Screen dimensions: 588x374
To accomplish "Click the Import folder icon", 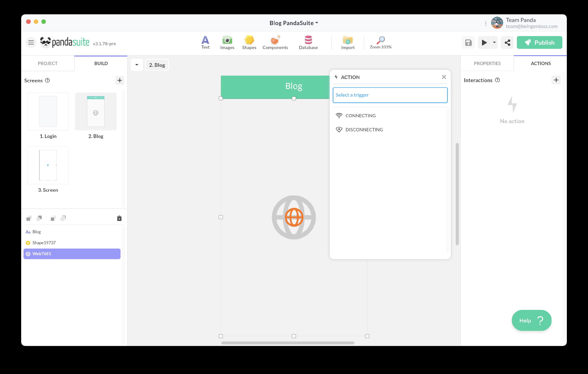I will click(348, 40).
